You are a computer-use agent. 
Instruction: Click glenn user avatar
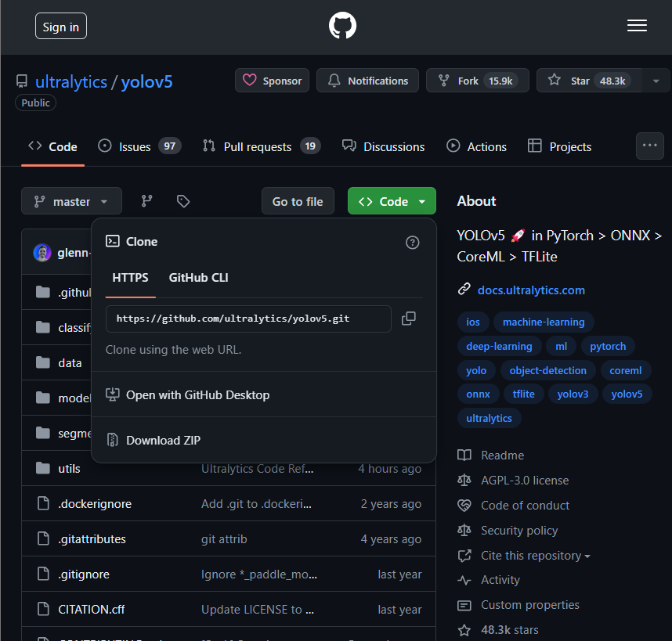coord(42,253)
